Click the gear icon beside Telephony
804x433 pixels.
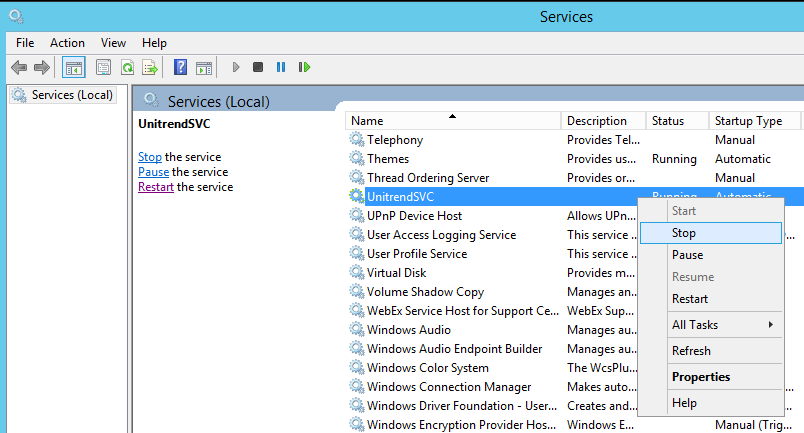(x=357, y=140)
